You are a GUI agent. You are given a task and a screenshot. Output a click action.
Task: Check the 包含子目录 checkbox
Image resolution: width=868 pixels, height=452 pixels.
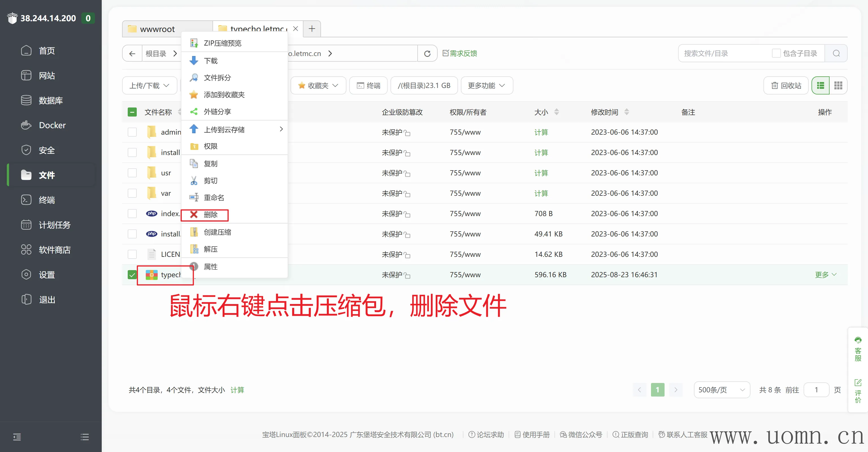point(776,53)
